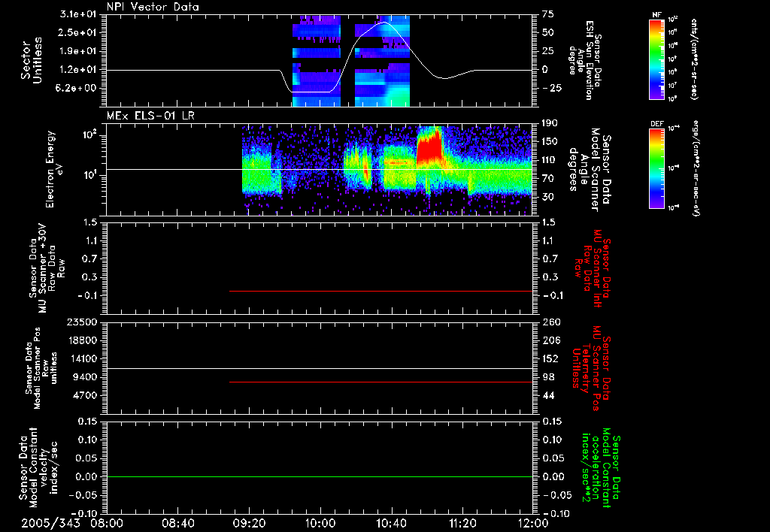Click the "cnts/(cm**2-sr-sec)" color bar unit label
Screen dimensions: 770x532
pos(693,59)
